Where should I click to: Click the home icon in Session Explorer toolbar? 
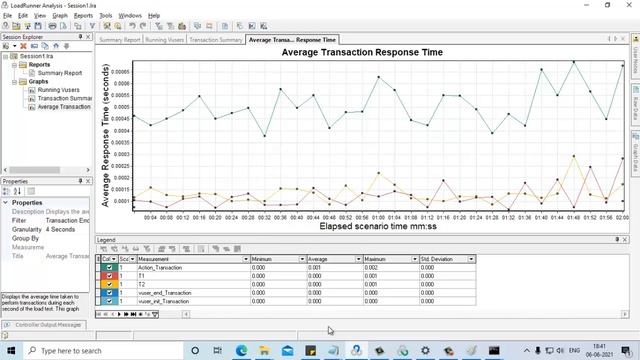56,46
